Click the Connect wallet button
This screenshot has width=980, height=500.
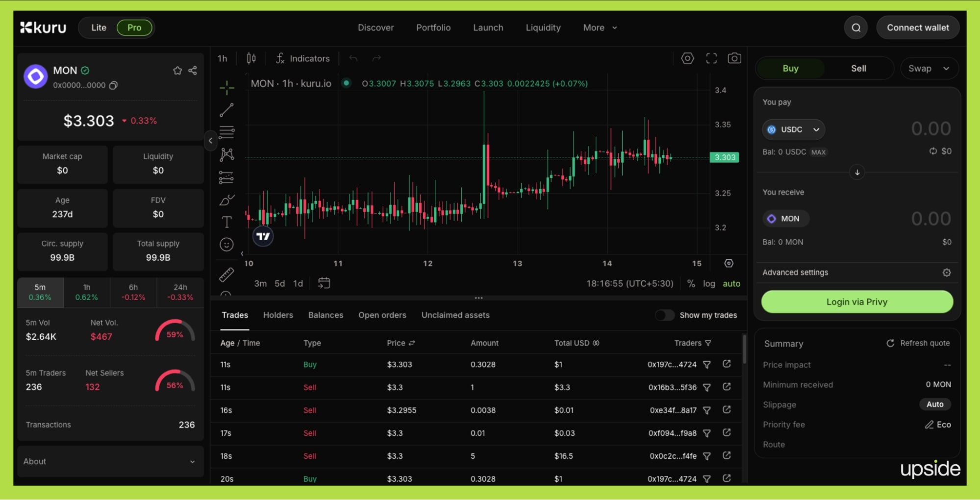[917, 28]
